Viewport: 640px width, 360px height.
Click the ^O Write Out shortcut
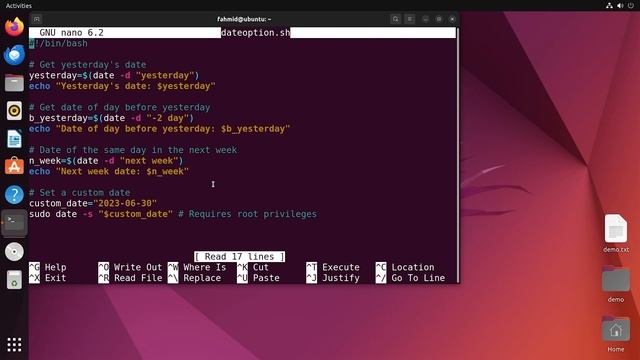tap(130, 267)
